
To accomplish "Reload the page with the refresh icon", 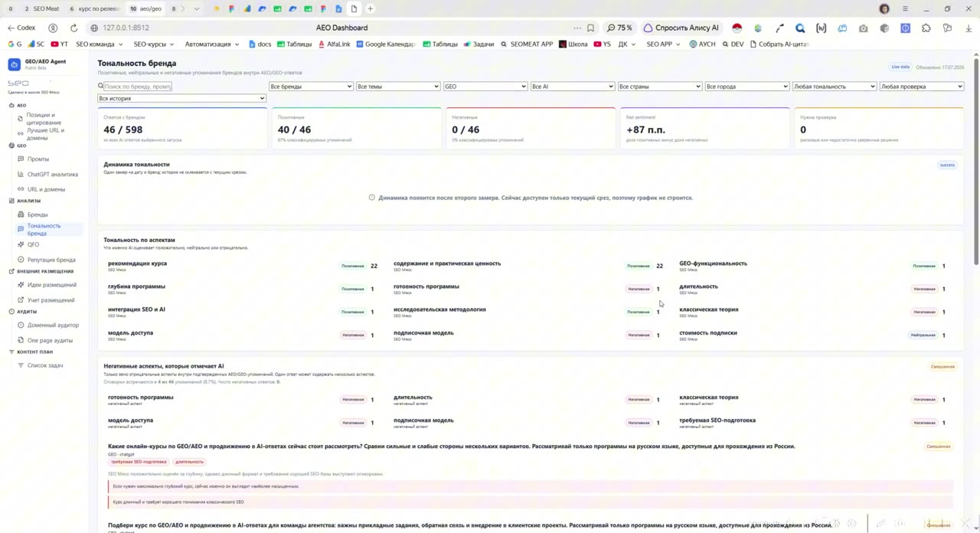I will click(x=73, y=28).
